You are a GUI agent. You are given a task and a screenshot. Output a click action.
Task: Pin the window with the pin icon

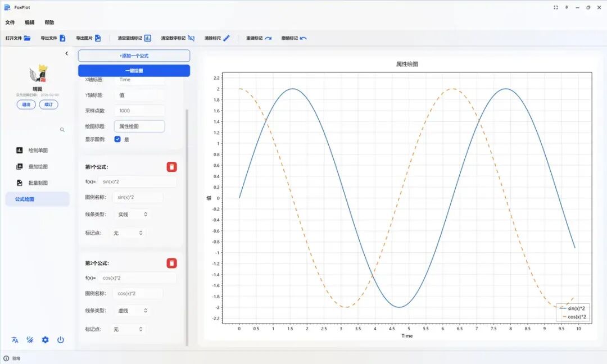pyautogui.click(x=567, y=7)
